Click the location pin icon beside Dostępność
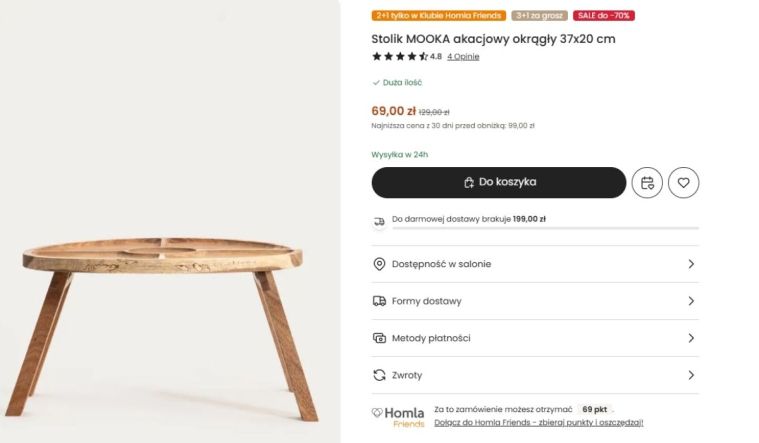Screen dimensions: 759x443 [379, 264]
